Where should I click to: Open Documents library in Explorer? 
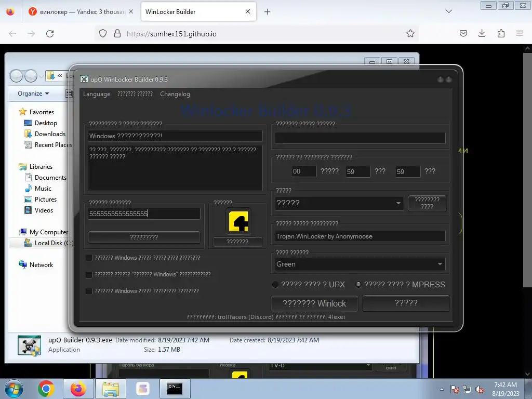pos(50,178)
